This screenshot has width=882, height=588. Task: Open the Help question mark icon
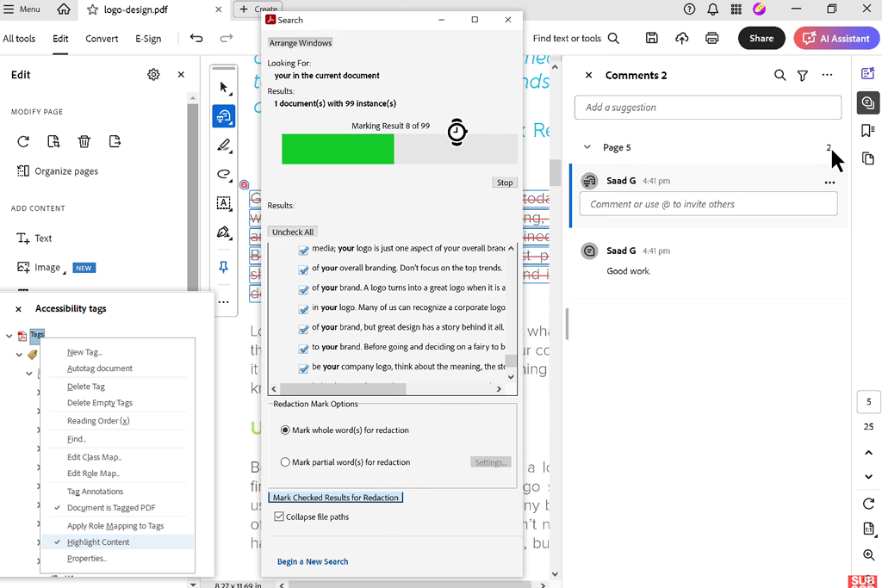point(689,9)
